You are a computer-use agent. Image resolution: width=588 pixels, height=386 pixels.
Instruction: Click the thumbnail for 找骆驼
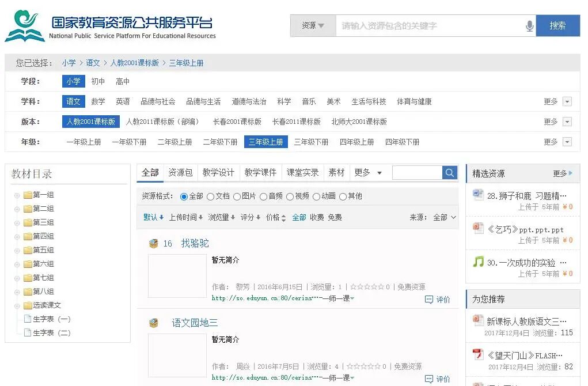click(x=177, y=276)
